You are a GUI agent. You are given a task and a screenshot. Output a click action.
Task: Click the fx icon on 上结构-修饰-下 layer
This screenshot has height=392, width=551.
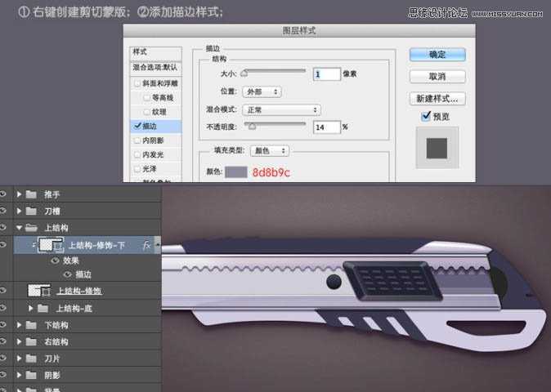[x=147, y=245]
